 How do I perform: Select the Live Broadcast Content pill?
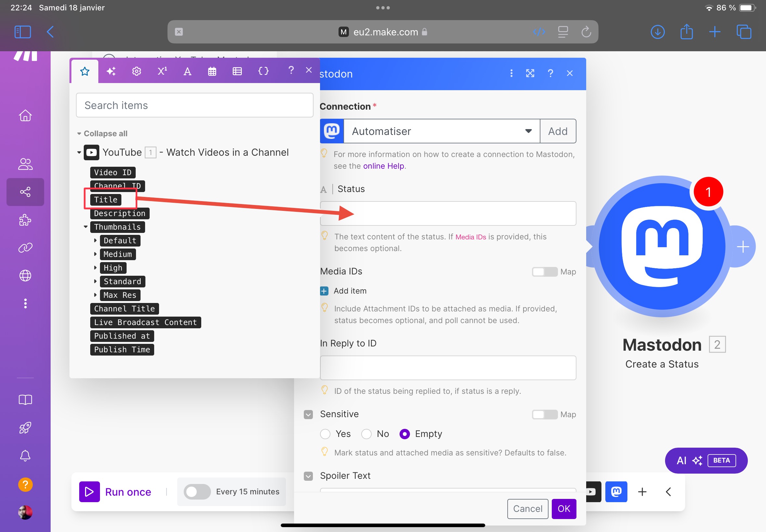tap(145, 322)
